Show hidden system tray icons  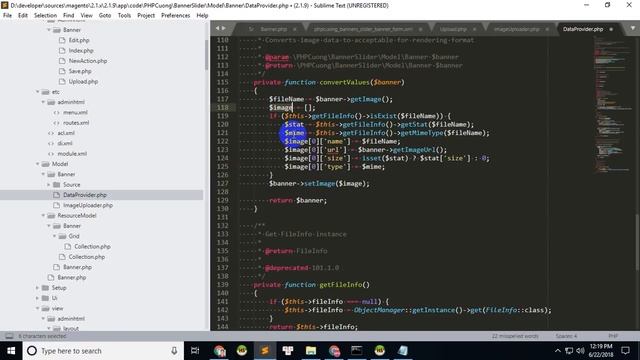(x=558, y=351)
